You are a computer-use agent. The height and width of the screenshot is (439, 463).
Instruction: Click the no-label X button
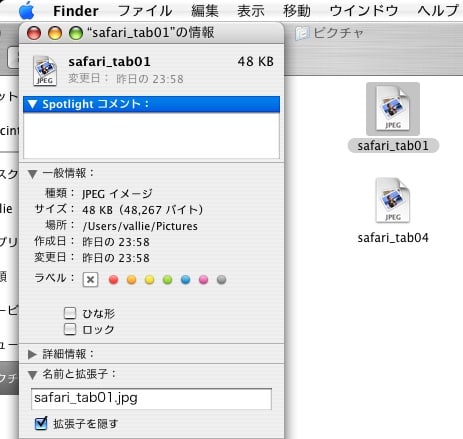tap(90, 280)
